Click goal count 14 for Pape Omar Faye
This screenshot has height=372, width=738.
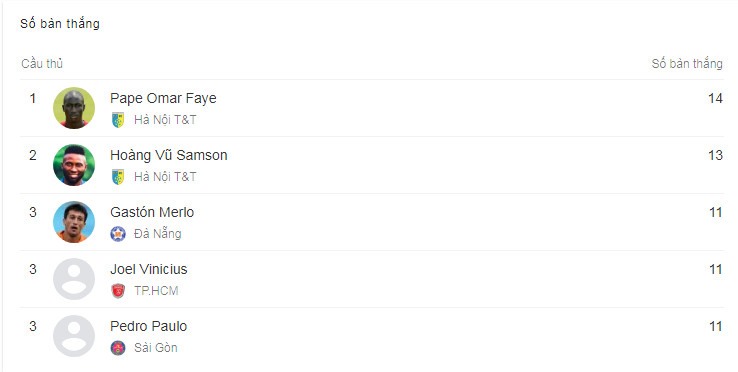point(715,98)
